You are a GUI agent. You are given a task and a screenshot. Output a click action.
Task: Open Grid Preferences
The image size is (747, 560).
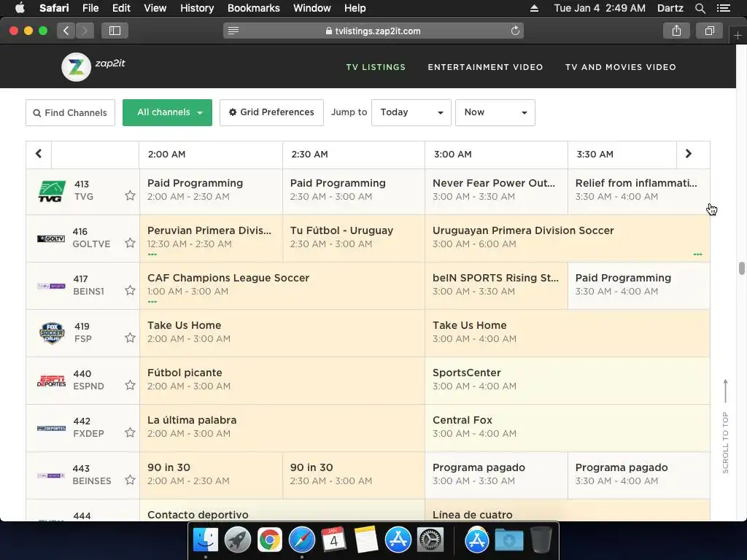click(271, 113)
